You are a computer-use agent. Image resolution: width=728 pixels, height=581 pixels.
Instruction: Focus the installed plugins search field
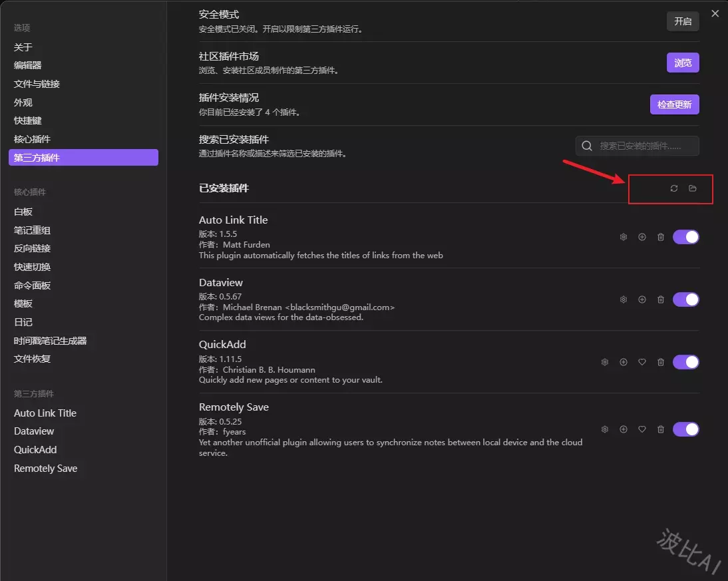(637, 146)
